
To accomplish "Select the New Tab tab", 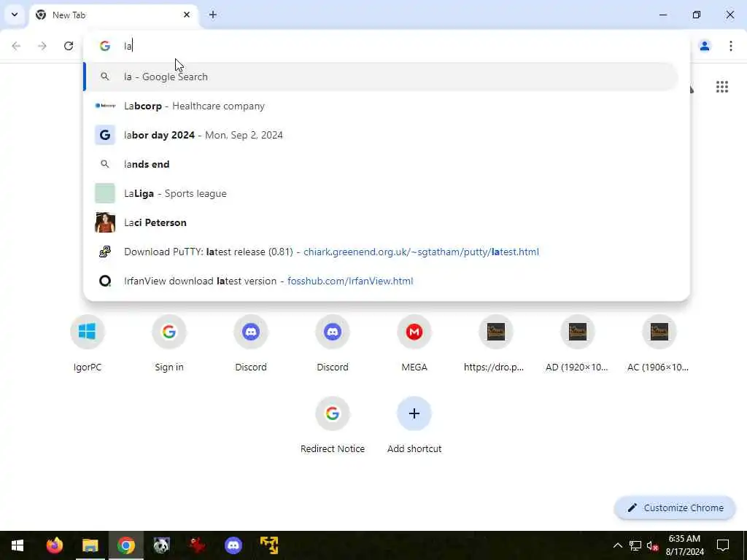I will pyautogui.click(x=114, y=15).
